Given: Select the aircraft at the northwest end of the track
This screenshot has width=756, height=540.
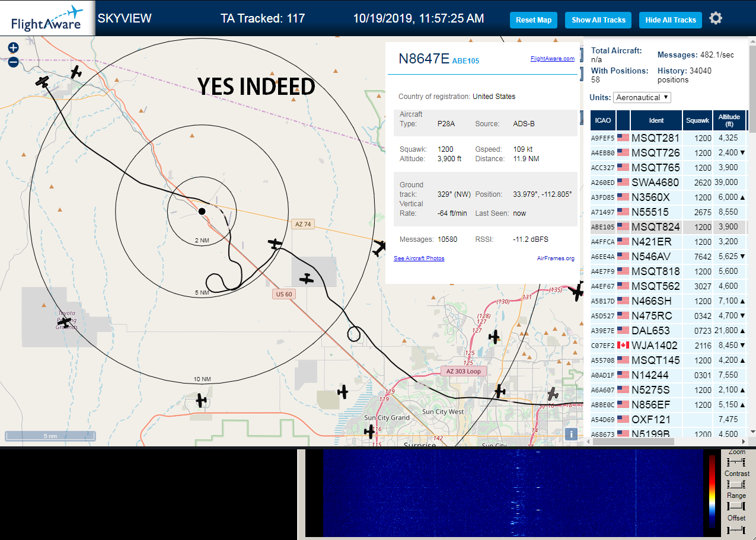Looking at the screenshot, I should [42, 82].
